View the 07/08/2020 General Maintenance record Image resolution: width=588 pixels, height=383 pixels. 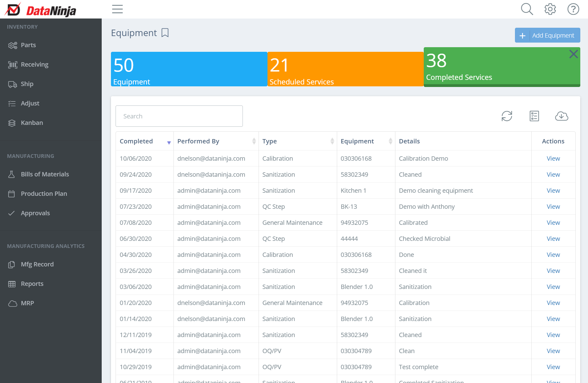coord(553,223)
